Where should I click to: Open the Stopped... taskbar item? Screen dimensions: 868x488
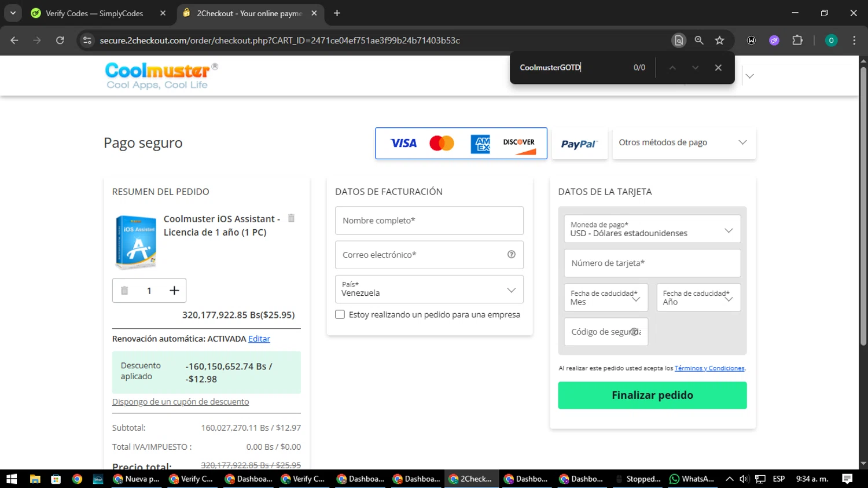click(x=638, y=479)
